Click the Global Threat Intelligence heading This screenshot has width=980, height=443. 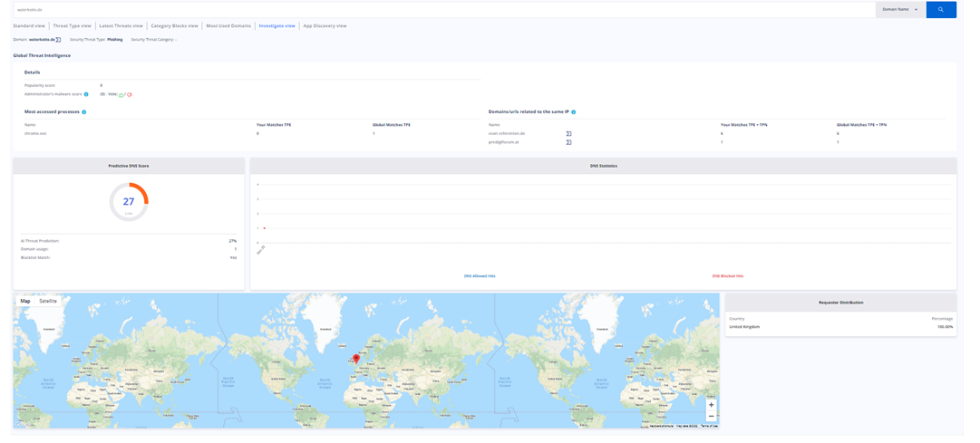pos(42,55)
